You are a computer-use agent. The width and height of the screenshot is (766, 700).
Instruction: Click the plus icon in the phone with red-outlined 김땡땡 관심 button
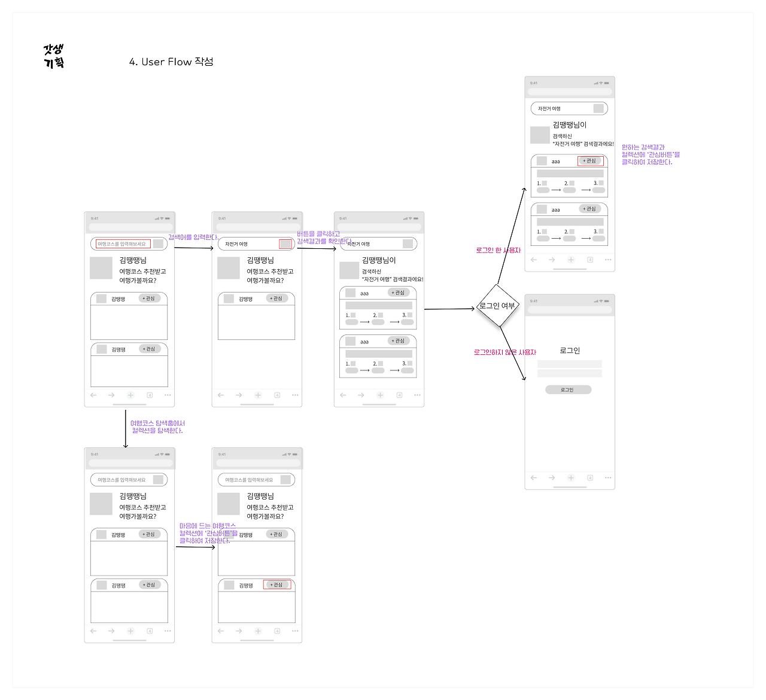click(258, 631)
